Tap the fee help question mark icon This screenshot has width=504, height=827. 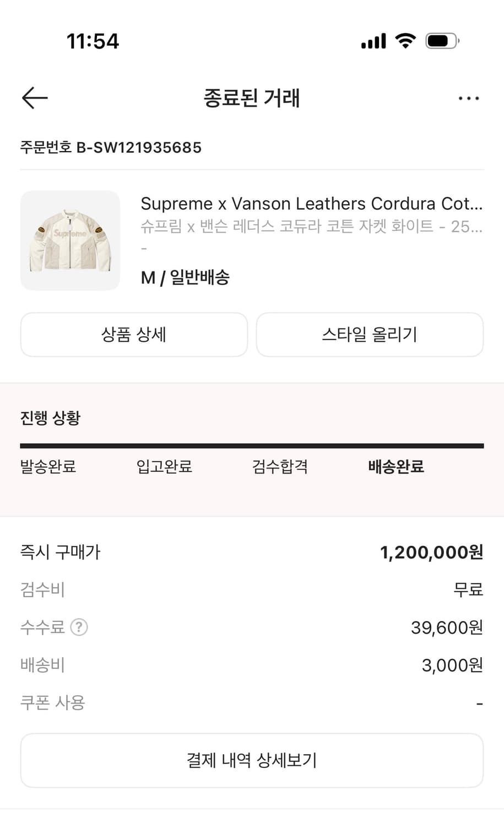[x=79, y=627]
